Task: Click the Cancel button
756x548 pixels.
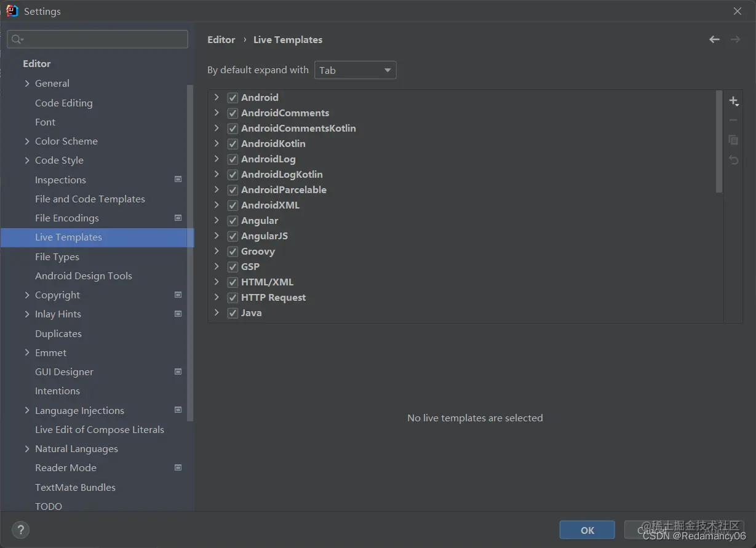Action: [x=651, y=530]
